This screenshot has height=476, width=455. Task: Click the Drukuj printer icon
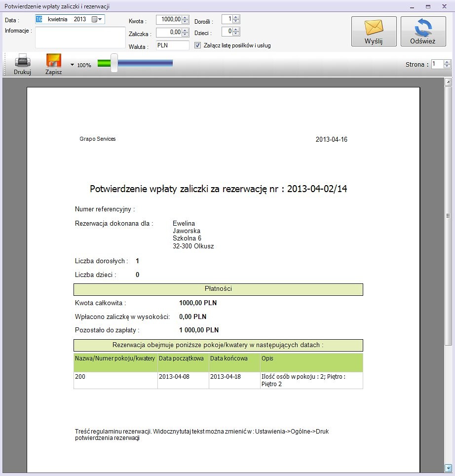tap(23, 60)
